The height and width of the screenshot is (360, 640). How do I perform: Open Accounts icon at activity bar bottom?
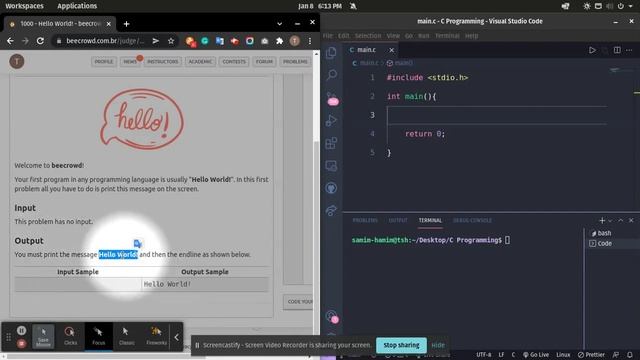332,316
